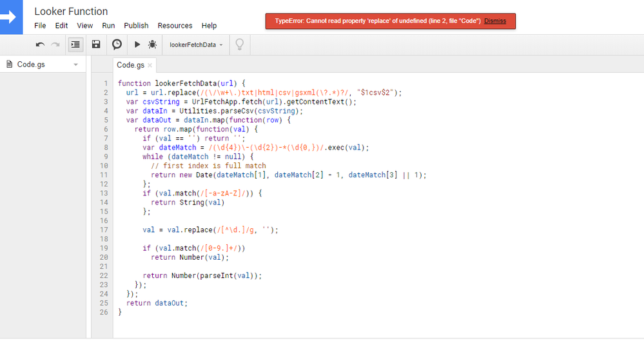Click 'return dataOut;' on line 25
Image resolution: width=644 pixels, height=341 pixels.
[157, 303]
